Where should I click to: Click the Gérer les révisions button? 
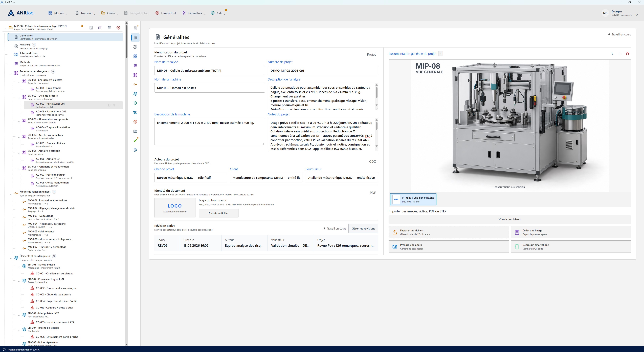[363, 228]
